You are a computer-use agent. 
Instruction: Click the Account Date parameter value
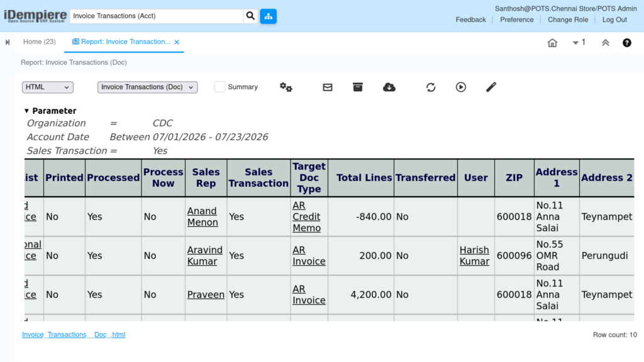point(210,137)
